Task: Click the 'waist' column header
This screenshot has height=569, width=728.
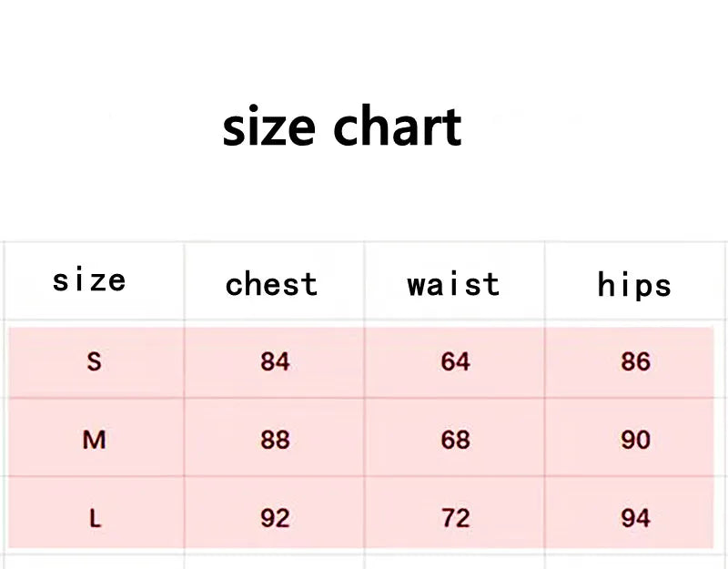Action: coord(453,284)
